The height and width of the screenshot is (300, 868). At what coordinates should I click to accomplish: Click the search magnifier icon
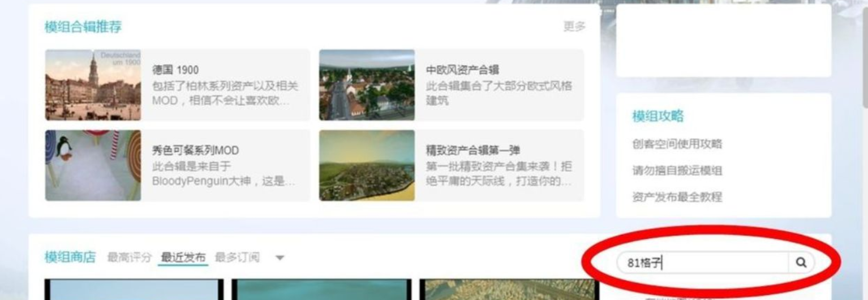pos(801,263)
